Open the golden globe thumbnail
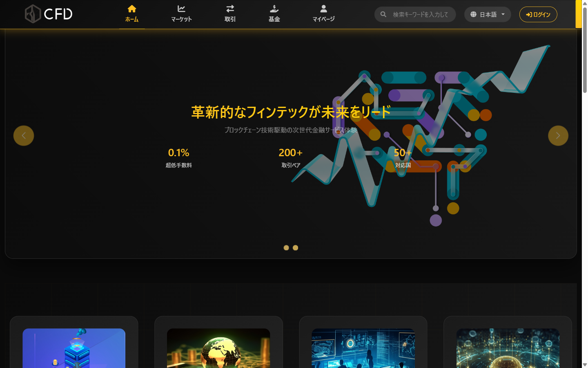This screenshot has width=588, height=368. [x=218, y=348]
